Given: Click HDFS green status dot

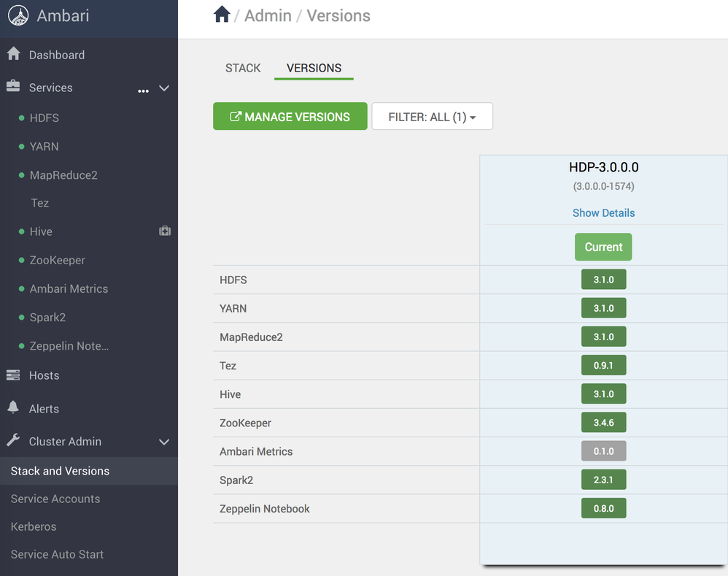Looking at the screenshot, I should (x=21, y=118).
